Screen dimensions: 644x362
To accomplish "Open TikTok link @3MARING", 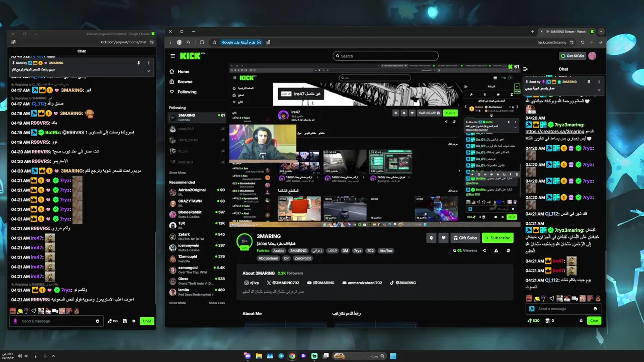I will click(403, 283).
